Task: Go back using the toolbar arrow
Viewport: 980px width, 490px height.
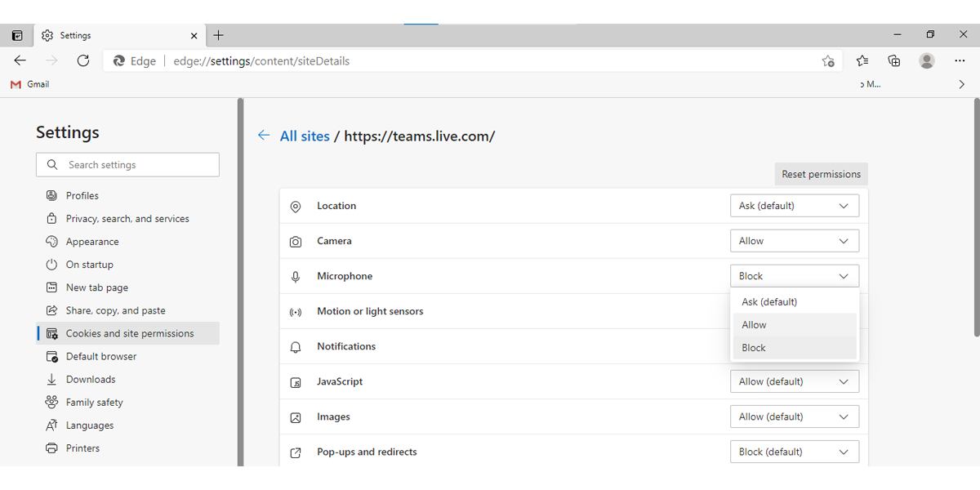Action: [20, 60]
